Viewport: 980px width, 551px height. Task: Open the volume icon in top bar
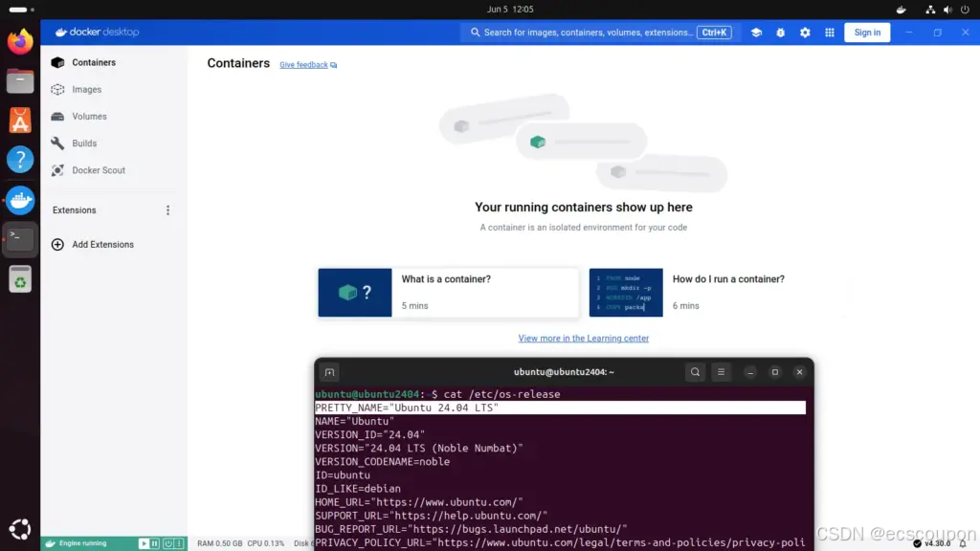tap(947, 10)
